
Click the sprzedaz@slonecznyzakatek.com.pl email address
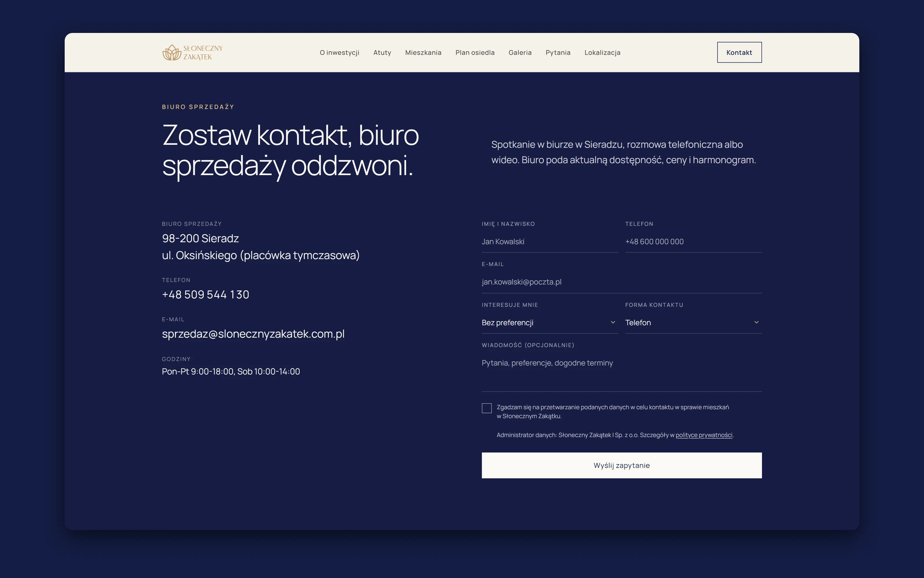(x=253, y=334)
